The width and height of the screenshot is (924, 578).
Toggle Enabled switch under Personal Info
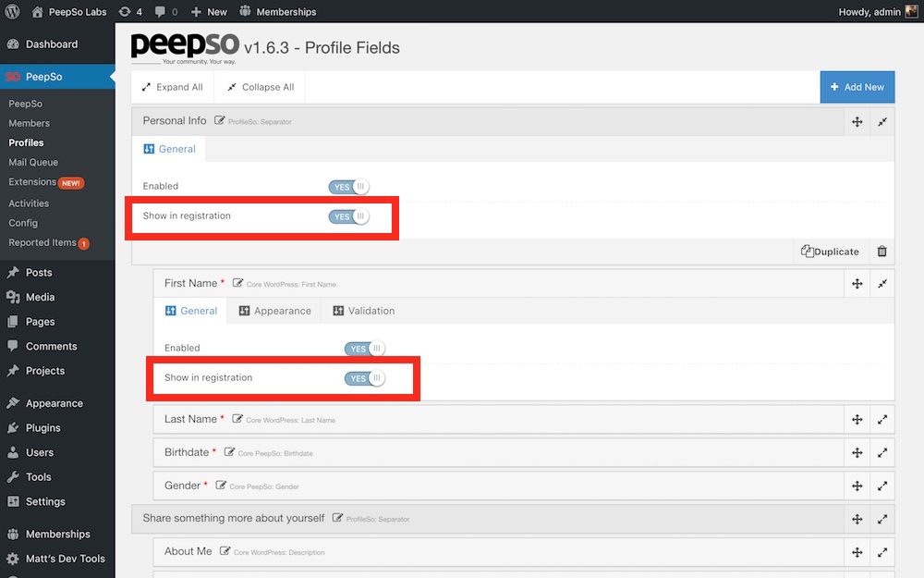click(x=349, y=187)
